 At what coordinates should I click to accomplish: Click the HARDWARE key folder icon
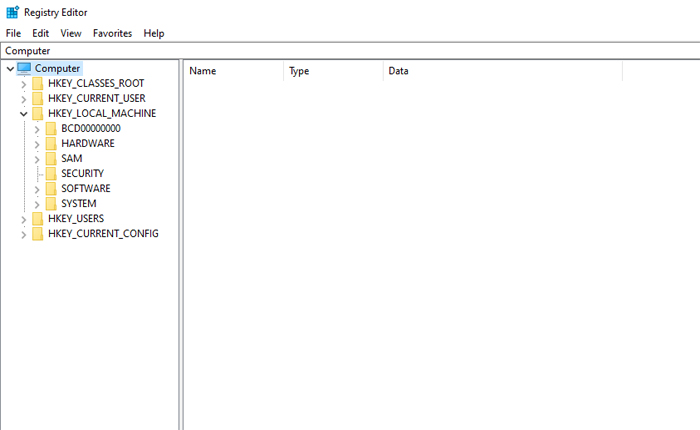[51, 144]
